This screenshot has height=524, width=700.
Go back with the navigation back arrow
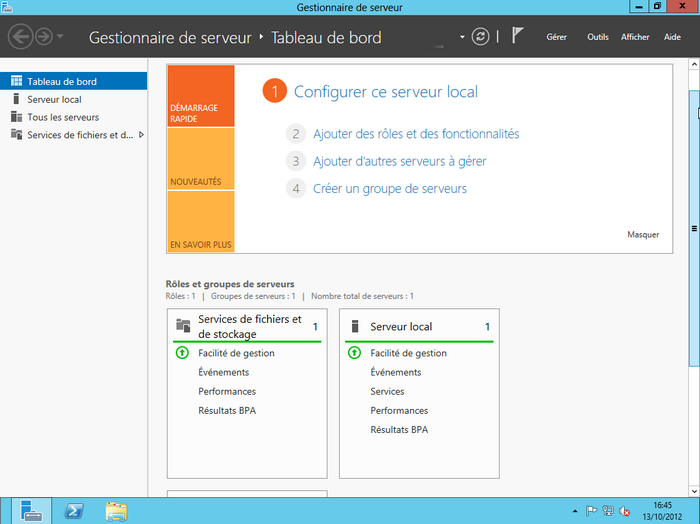click(21, 37)
